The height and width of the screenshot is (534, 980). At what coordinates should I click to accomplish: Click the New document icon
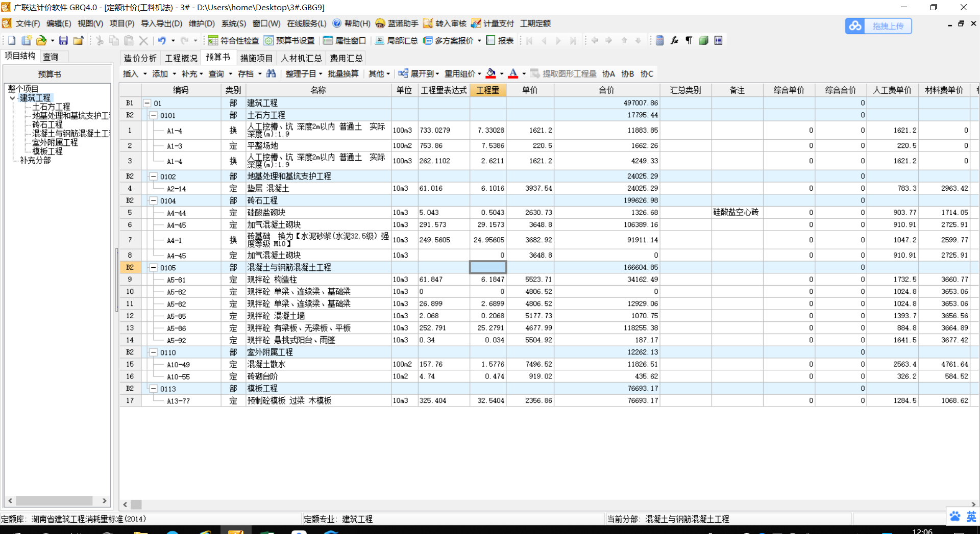click(12, 40)
